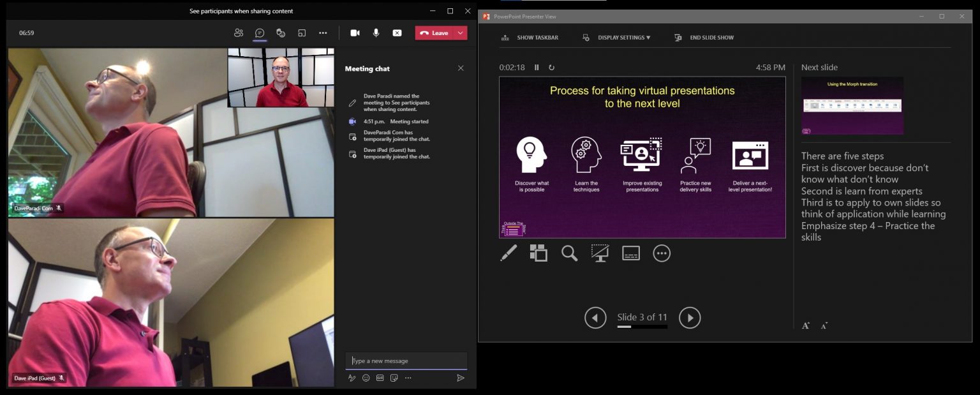Open the emoji picker under the message box
Image resolution: width=980 pixels, height=395 pixels.
366,378
